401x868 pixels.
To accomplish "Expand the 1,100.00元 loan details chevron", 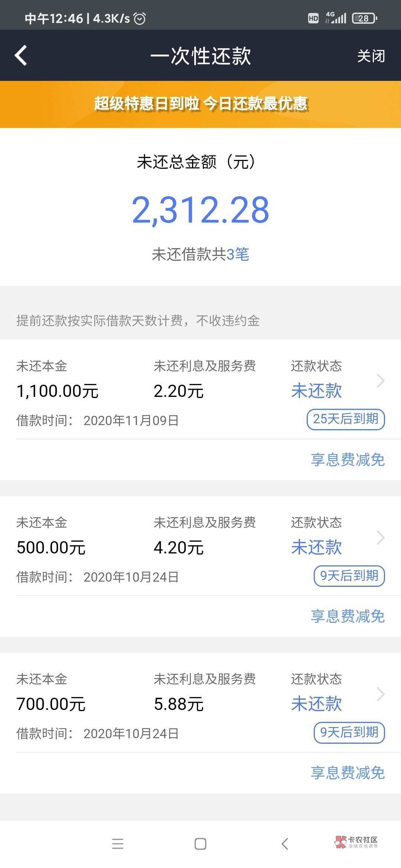I will pos(380,381).
